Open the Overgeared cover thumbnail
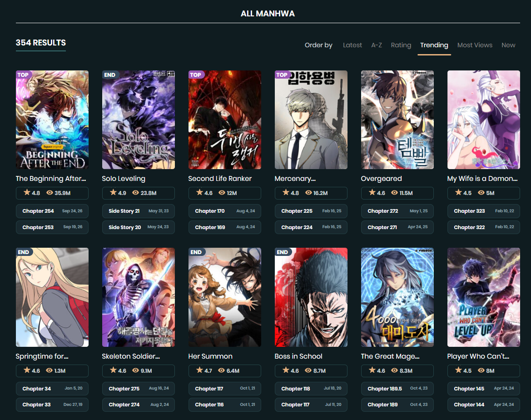 [397, 120]
